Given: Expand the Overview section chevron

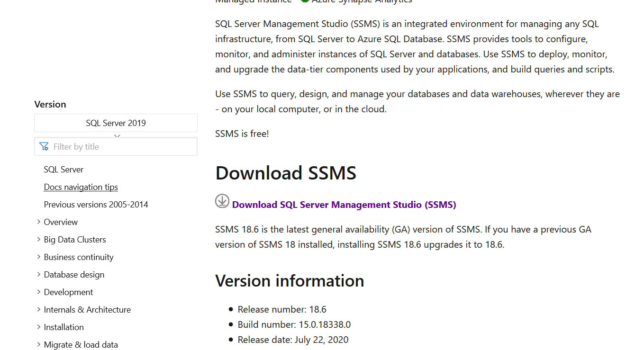Looking at the screenshot, I should click(38, 222).
